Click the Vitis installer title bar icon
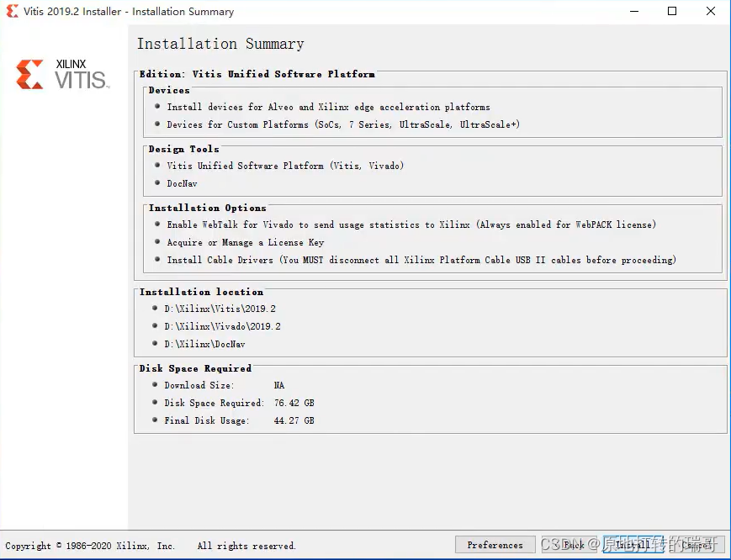This screenshot has height=560, width=731. point(12,11)
